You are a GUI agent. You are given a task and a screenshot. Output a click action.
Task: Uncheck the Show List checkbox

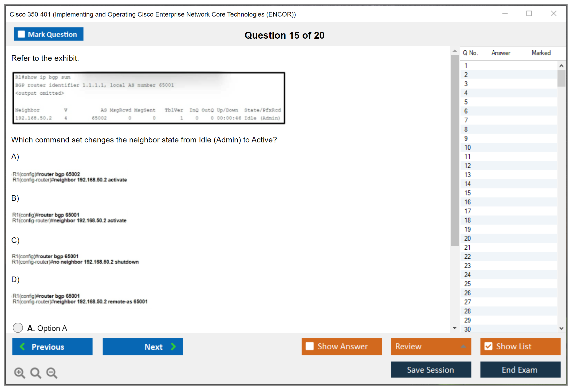click(x=488, y=346)
